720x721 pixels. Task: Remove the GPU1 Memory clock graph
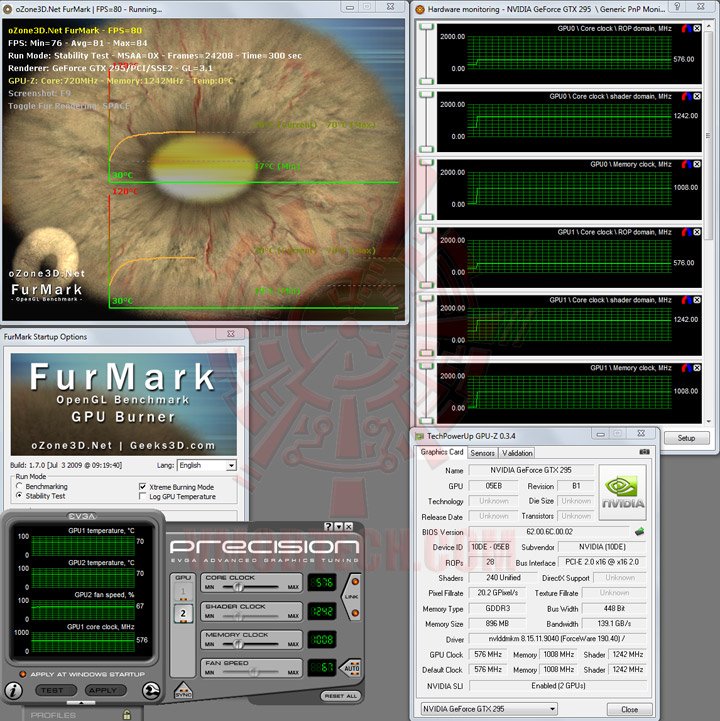pyautogui.click(x=697, y=368)
